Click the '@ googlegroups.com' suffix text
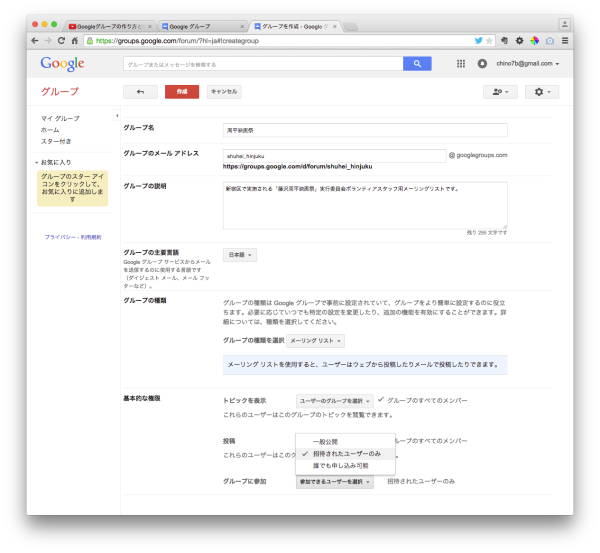Screen dimensions: 600x553 pos(478,155)
